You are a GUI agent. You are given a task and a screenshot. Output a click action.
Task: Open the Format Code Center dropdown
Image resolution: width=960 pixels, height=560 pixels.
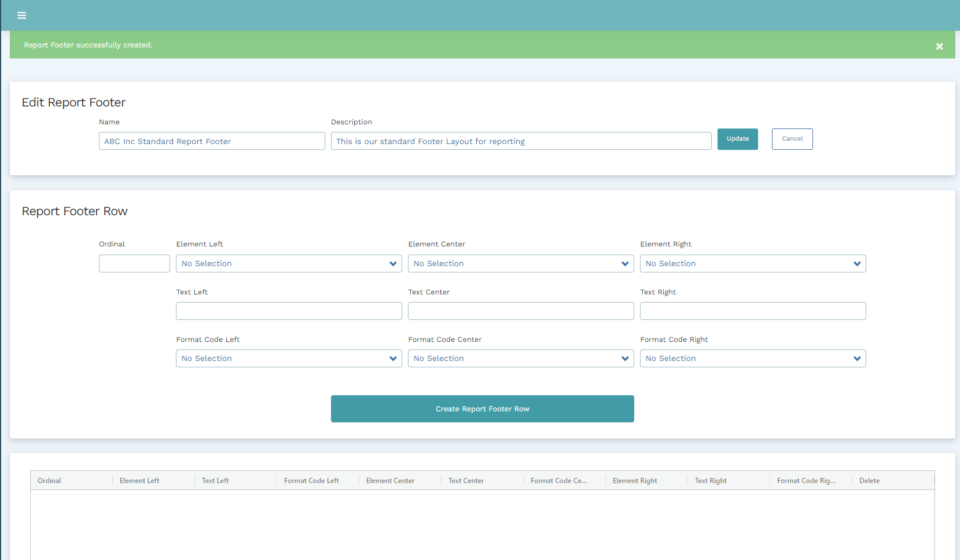(x=521, y=359)
